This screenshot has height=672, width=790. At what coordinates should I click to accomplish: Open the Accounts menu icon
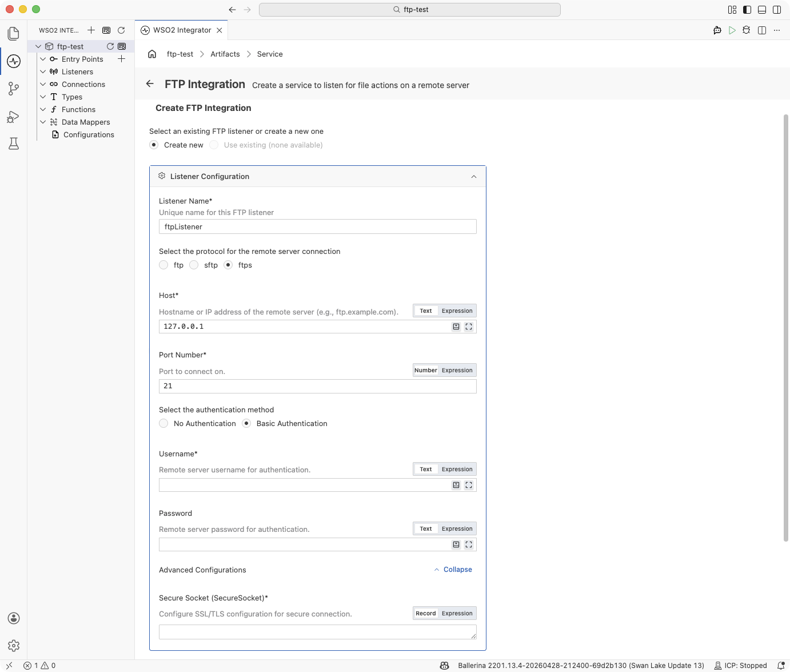click(x=14, y=618)
